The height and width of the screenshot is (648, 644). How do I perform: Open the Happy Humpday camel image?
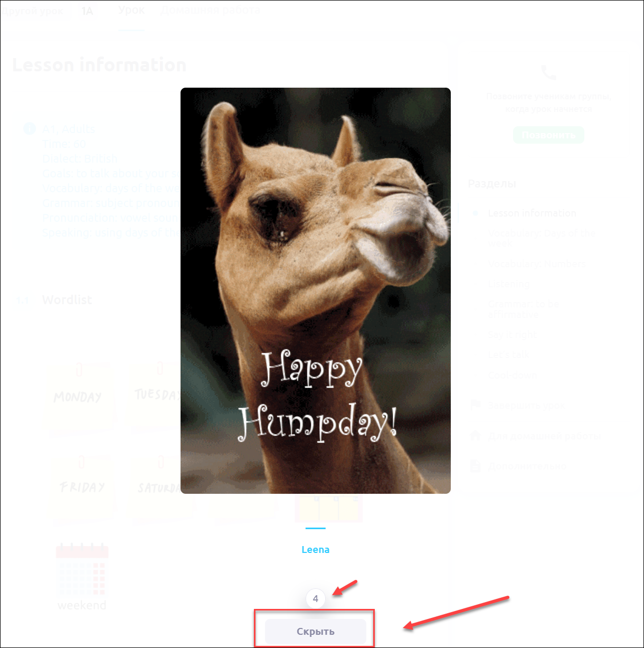[x=316, y=290]
